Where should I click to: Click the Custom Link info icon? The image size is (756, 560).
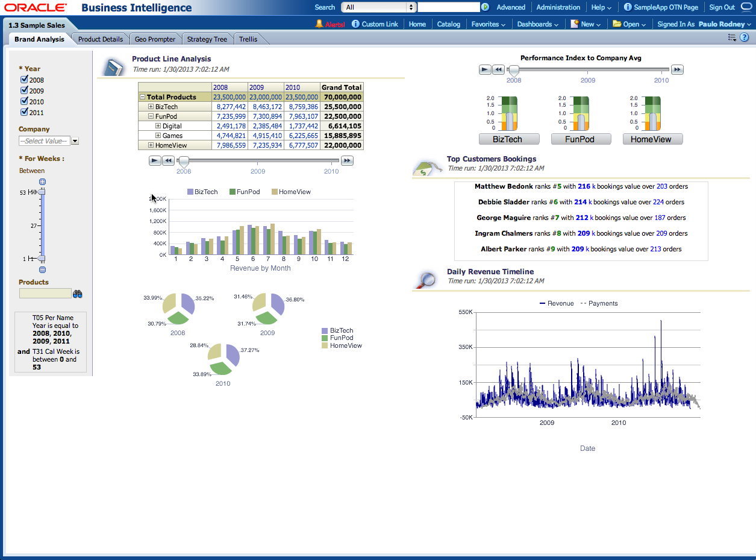356,24
